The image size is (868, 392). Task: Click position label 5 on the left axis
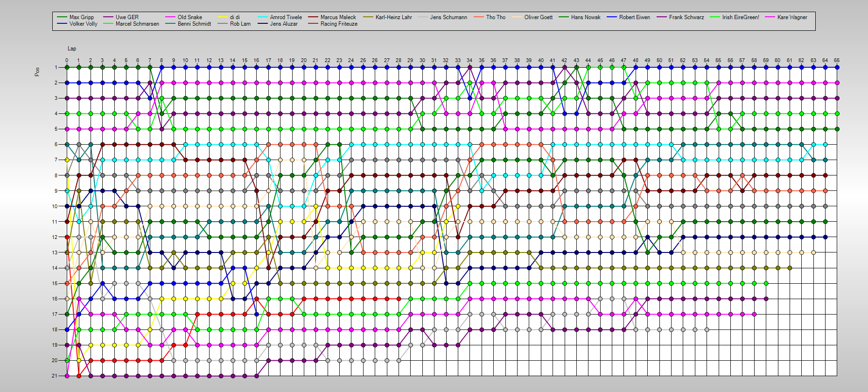point(56,129)
